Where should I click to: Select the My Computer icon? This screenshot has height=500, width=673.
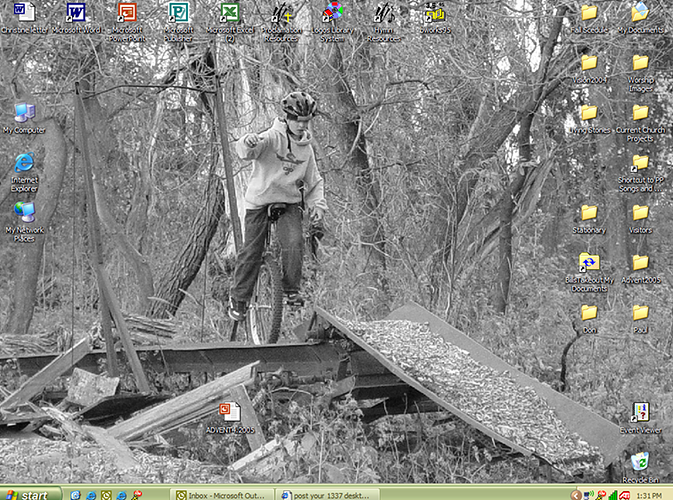coord(24,118)
